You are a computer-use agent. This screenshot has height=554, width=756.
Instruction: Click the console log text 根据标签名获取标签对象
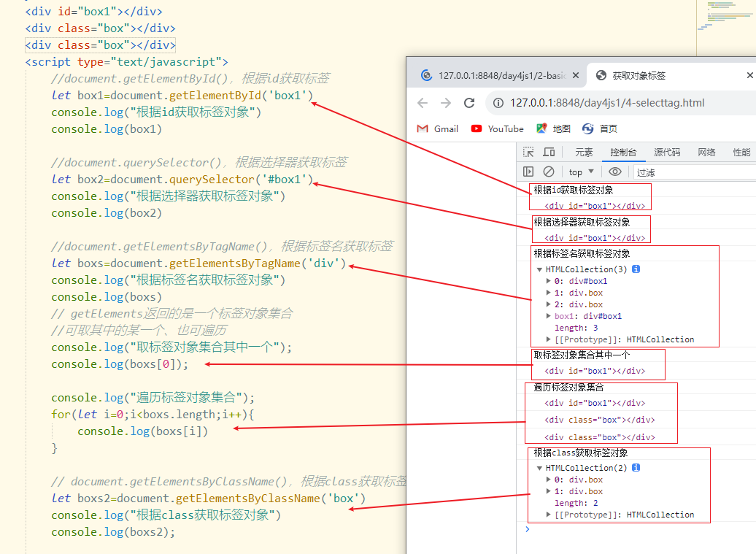582,253
